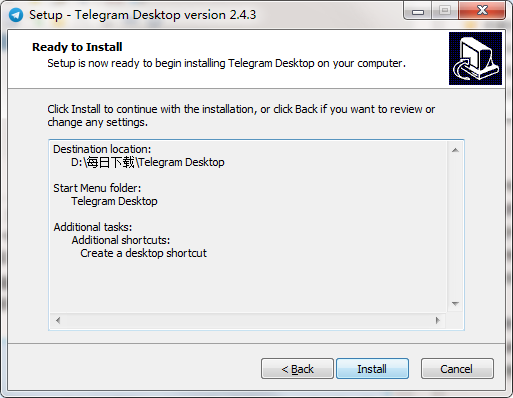Click the Install button

pyautogui.click(x=372, y=369)
